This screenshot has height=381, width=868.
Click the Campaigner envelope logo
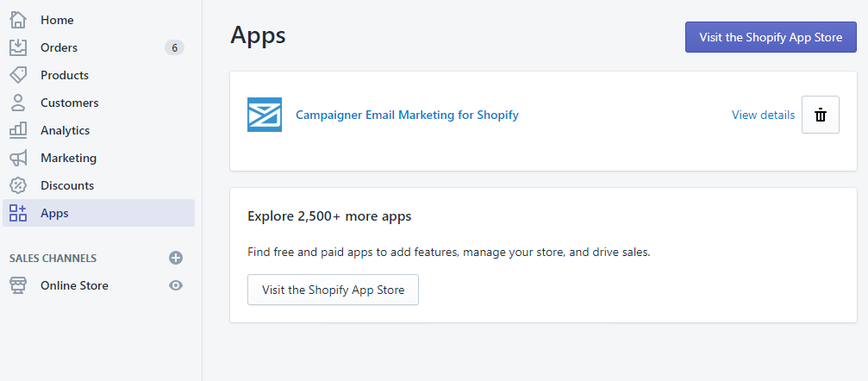click(265, 115)
